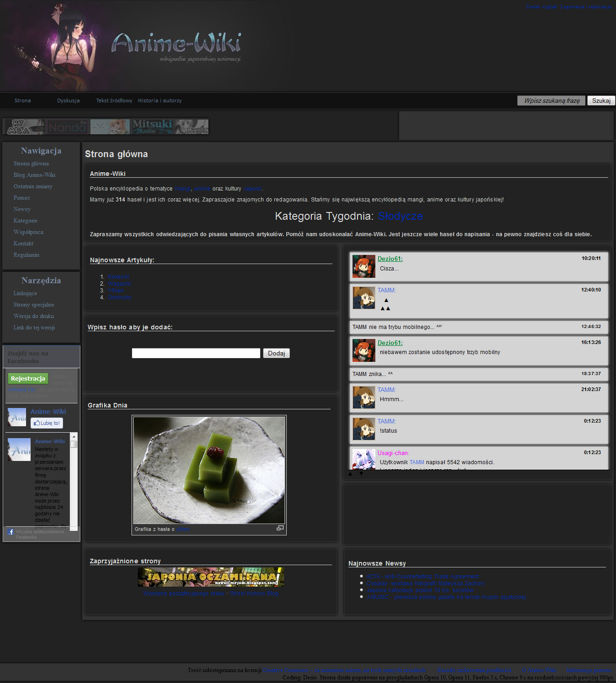
Task: Click the Dodaj button
Action: pyautogui.click(x=276, y=353)
